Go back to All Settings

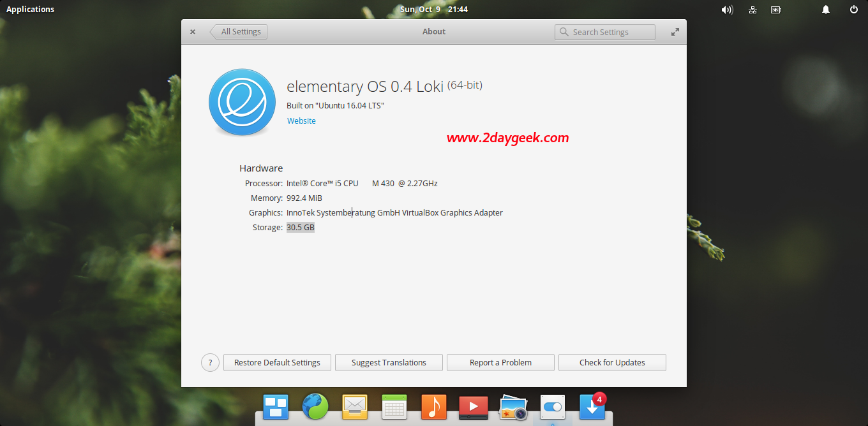(239, 32)
